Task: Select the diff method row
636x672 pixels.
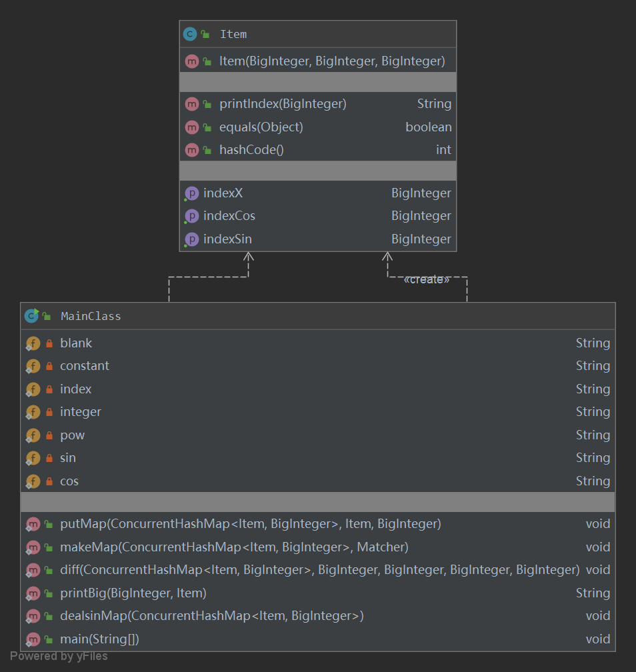Action: click(x=319, y=570)
